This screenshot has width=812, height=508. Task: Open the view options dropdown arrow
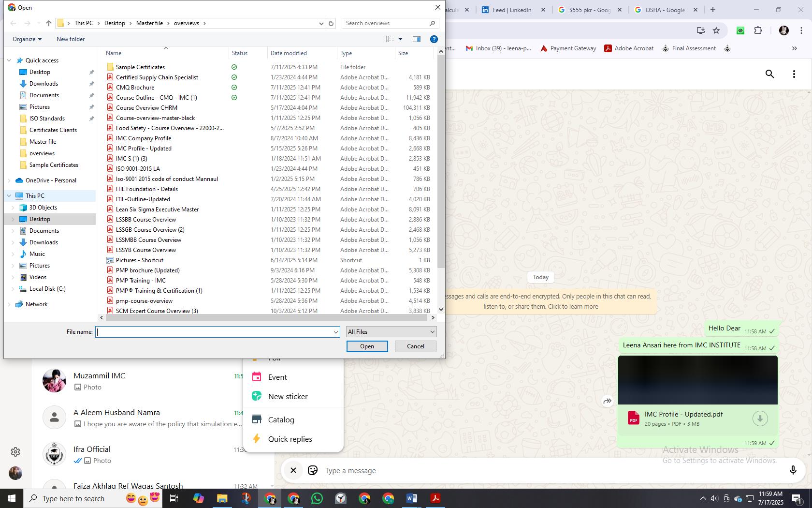click(400, 39)
